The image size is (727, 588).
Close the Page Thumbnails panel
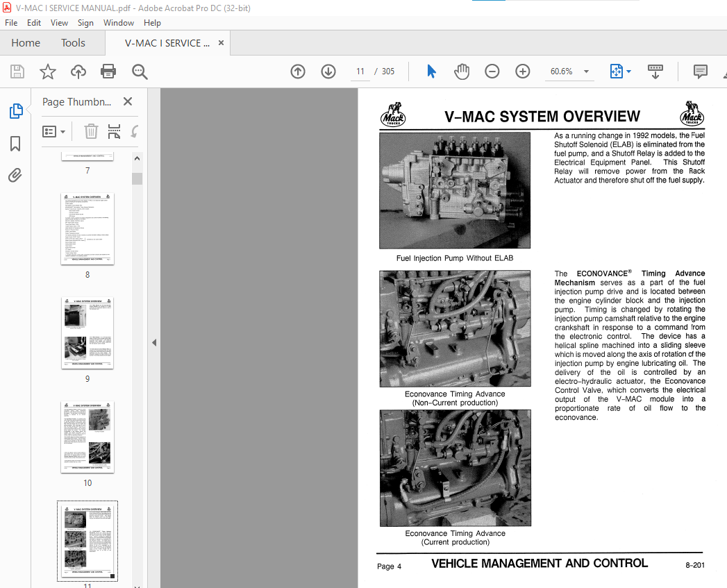[128, 101]
